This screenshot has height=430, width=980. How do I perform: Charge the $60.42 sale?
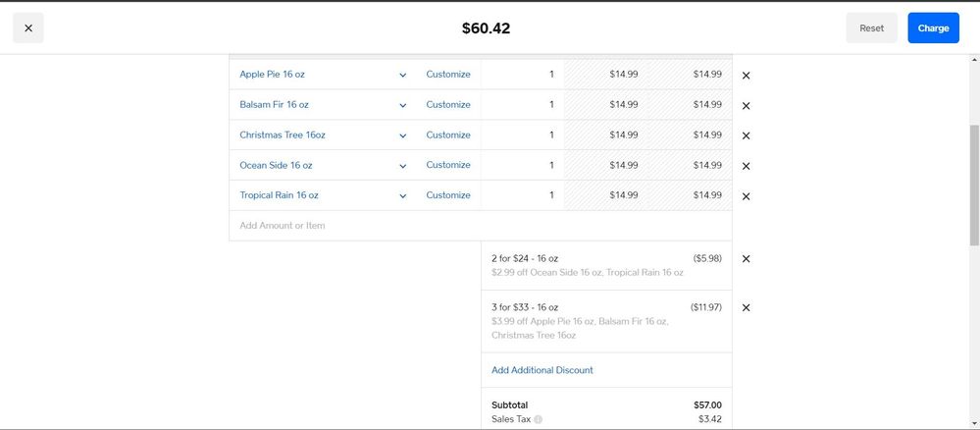[x=933, y=28]
